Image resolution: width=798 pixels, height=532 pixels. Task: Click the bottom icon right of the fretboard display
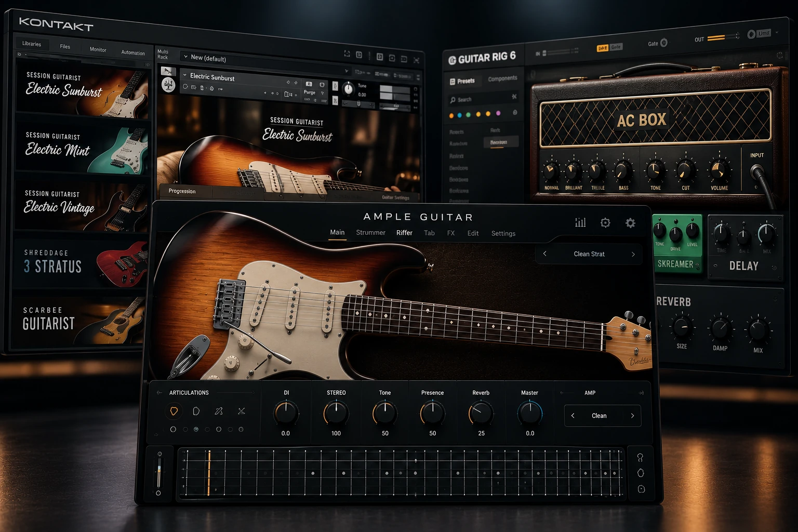pyautogui.click(x=641, y=489)
